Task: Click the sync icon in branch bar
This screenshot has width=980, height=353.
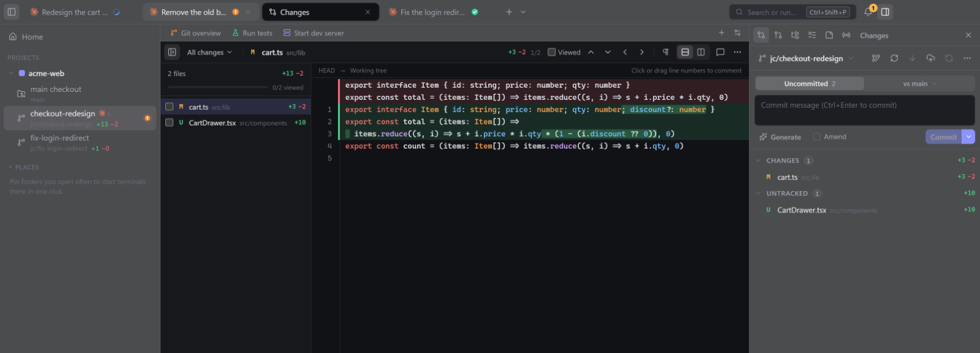Action: pyautogui.click(x=949, y=58)
